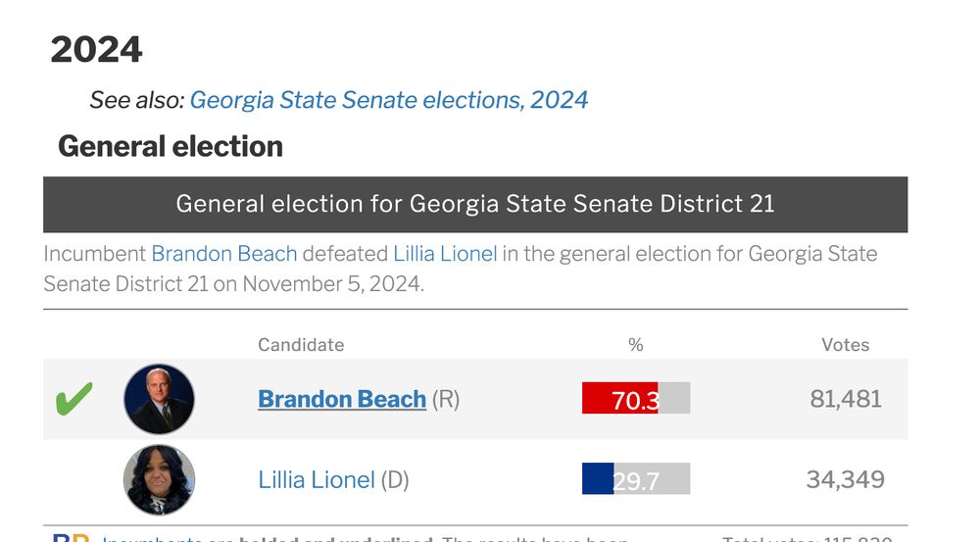Click the 81,481 vote count

[846, 399]
